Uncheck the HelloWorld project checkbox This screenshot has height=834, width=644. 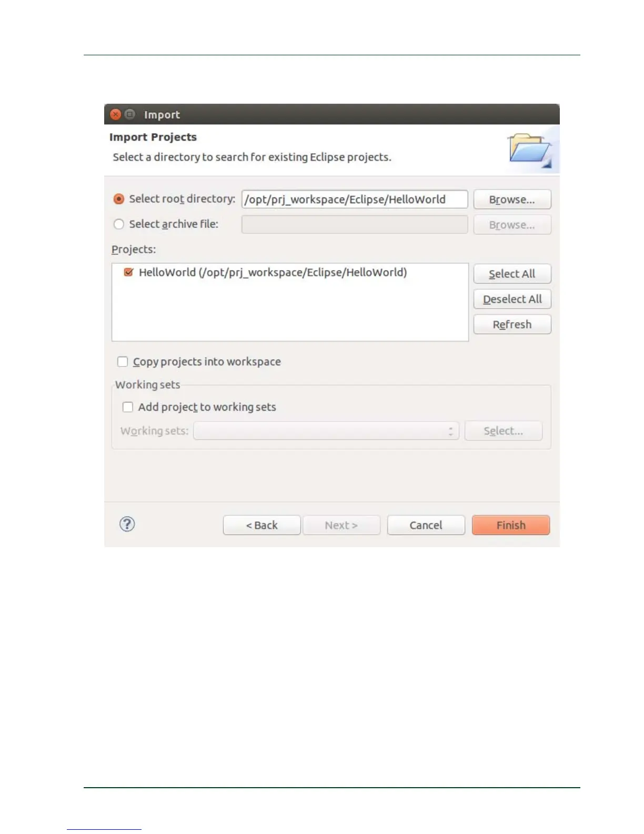click(128, 272)
